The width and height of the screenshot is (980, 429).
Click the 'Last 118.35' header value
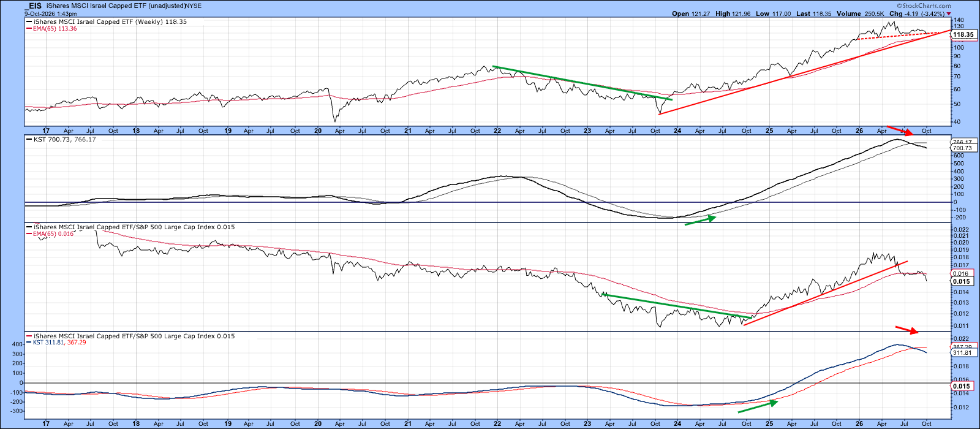(x=813, y=13)
